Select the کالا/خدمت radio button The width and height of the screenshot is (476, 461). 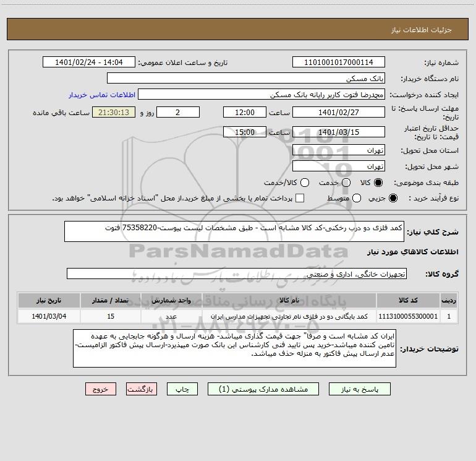coord(305,183)
